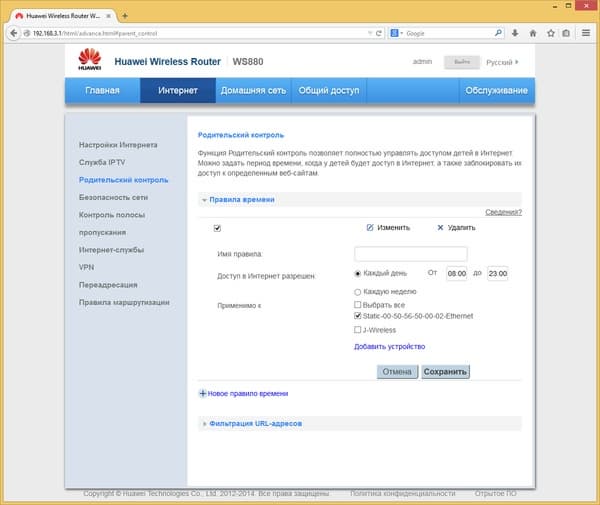The width and height of the screenshot is (600, 505).
Task: Open the Google search engine selector
Action: [x=397, y=33]
